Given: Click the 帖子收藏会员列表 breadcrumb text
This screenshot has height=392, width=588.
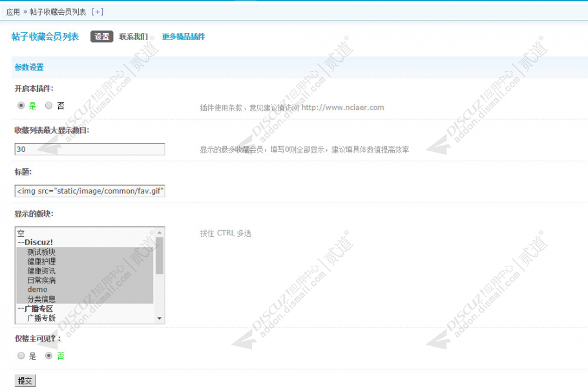Looking at the screenshot, I should (58, 12).
